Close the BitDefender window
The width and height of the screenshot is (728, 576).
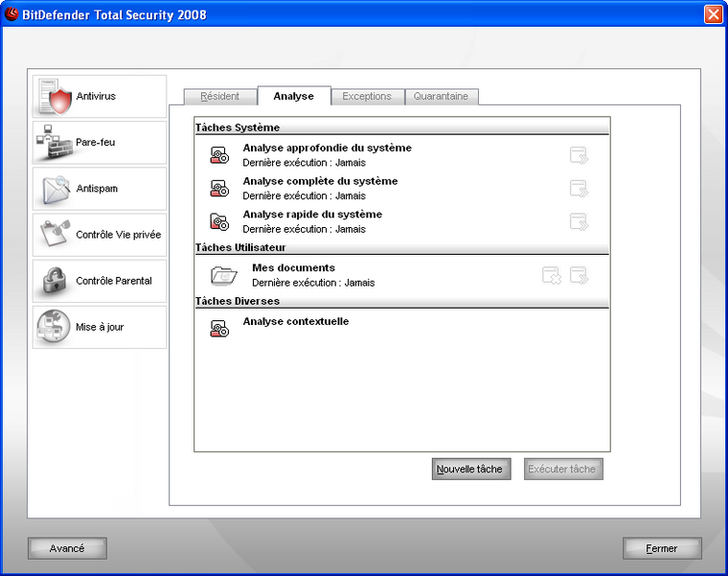point(713,14)
